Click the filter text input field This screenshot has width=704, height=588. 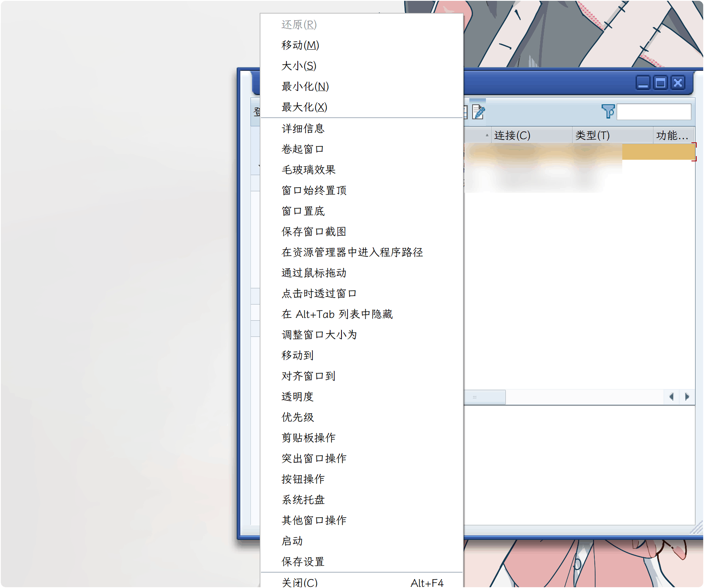654,112
